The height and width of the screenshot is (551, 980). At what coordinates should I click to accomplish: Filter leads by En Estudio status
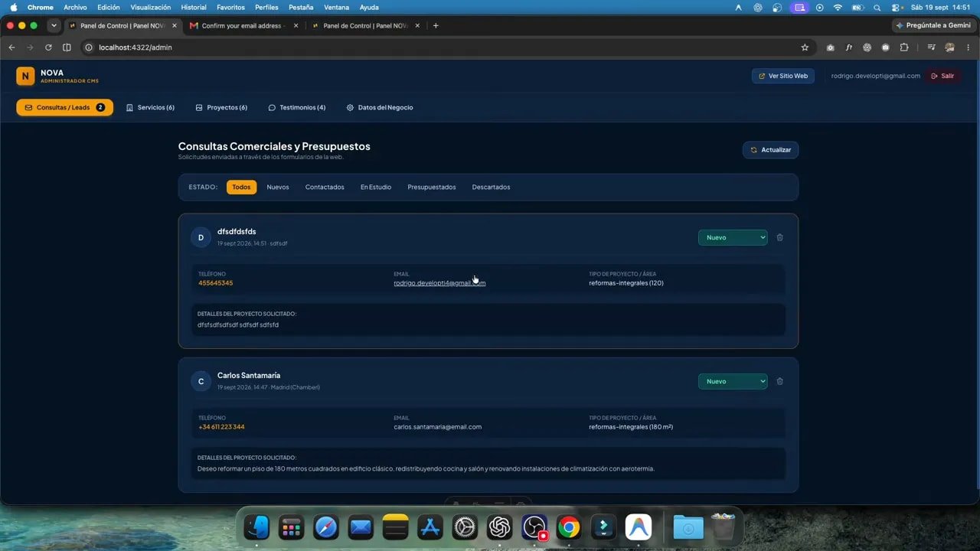(376, 187)
